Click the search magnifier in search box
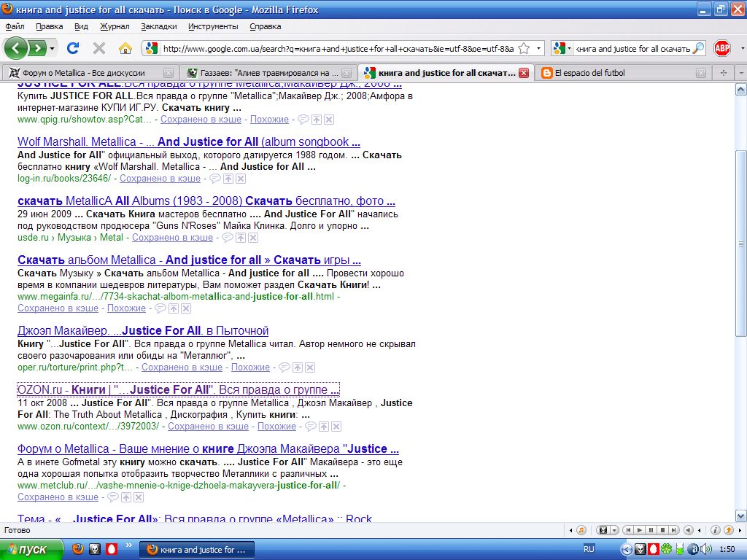 [698, 49]
